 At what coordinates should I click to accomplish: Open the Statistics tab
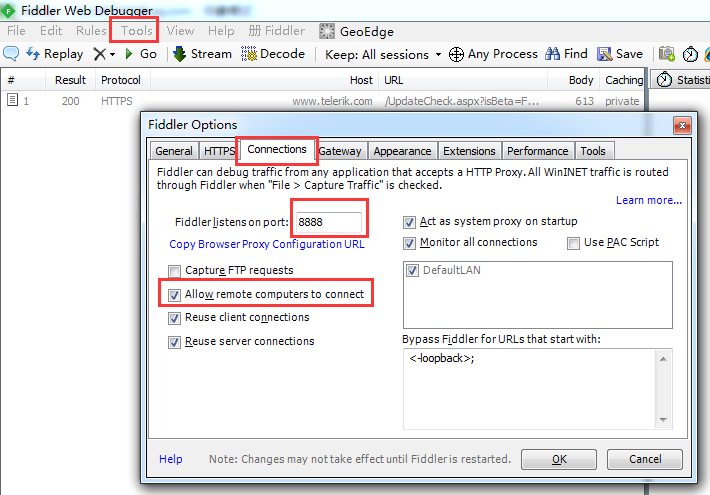(681, 80)
